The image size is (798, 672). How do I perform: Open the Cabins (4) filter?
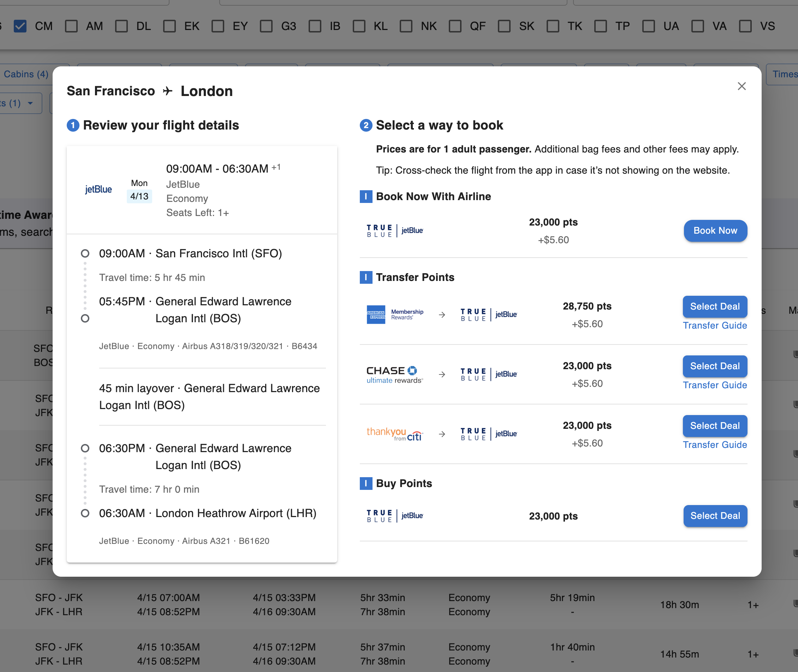click(x=26, y=74)
